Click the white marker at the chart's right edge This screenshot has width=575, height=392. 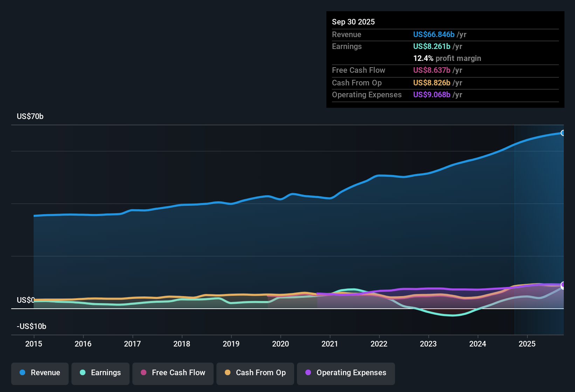(x=563, y=286)
